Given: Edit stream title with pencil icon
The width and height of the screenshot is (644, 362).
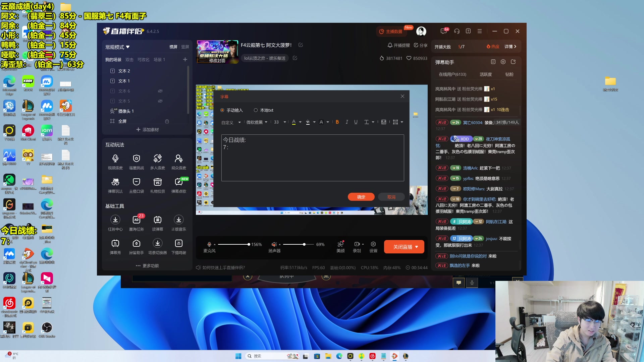Looking at the screenshot, I should pyautogui.click(x=301, y=45).
